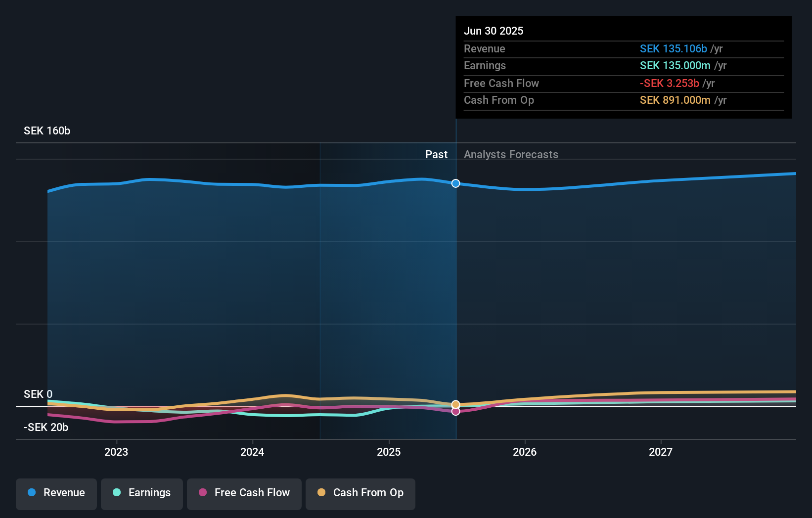The height and width of the screenshot is (518, 812).
Task: Click the 'Past' section label
Action: pos(436,154)
